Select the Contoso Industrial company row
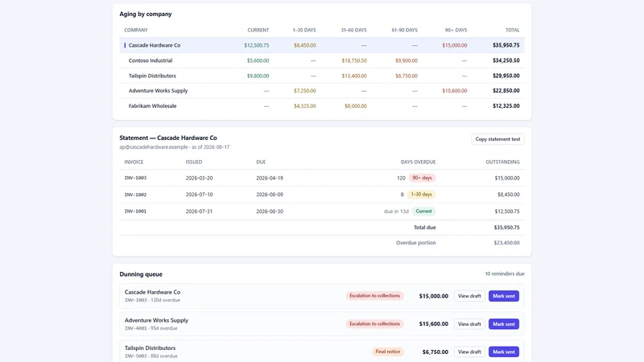 click(321, 60)
